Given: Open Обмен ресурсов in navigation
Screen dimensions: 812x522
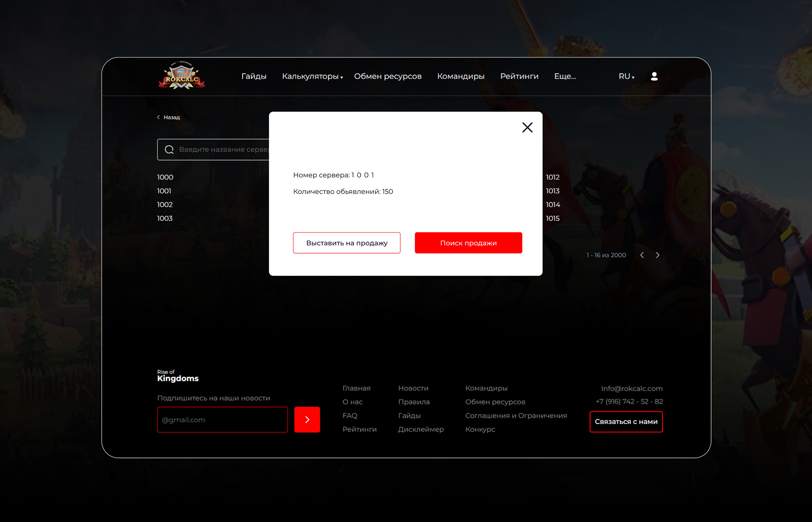Looking at the screenshot, I should pyautogui.click(x=387, y=77).
